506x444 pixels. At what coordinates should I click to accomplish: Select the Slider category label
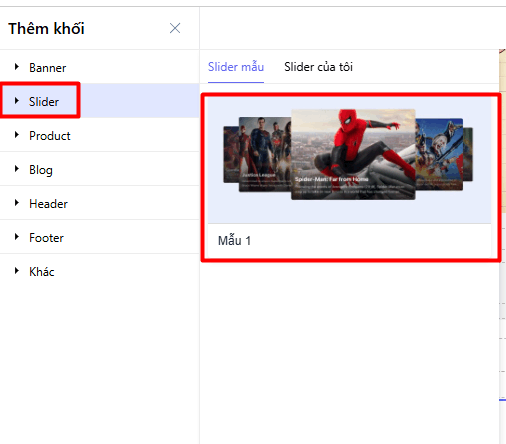[x=44, y=102]
